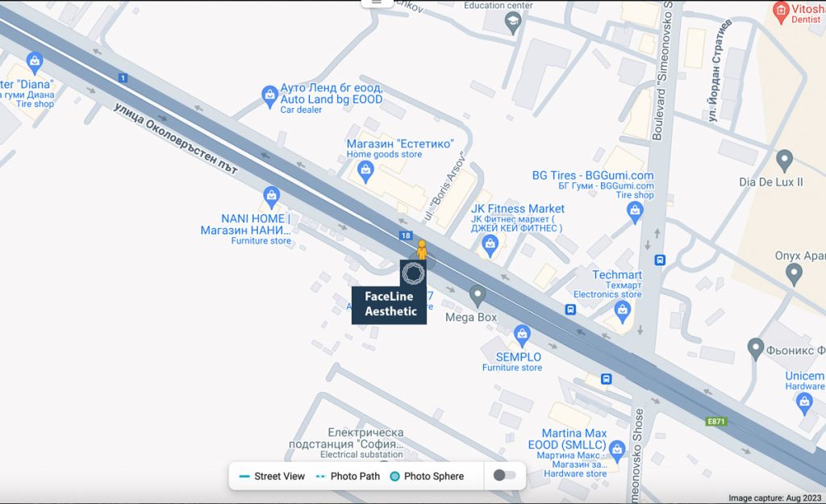Select the tire center "Diana" shopping pin
This screenshot has height=504, width=826.
[34, 64]
